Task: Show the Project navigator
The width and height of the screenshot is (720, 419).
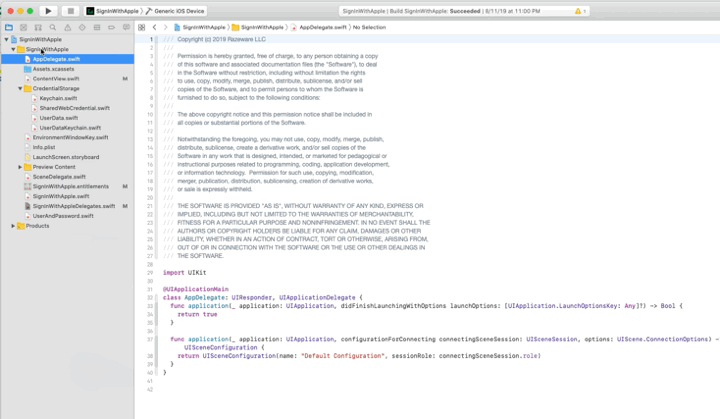Action: pos(9,28)
